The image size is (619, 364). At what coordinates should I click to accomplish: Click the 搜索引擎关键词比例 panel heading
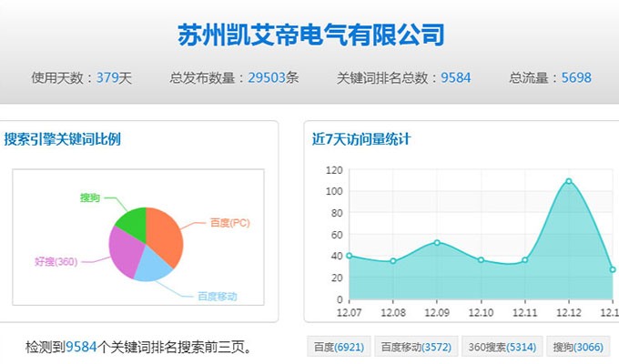pos(63,139)
